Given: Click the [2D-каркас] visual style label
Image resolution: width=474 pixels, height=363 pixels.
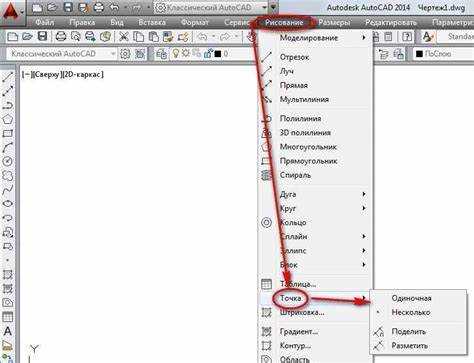Looking at the screenshot, I should pos(83,75).
